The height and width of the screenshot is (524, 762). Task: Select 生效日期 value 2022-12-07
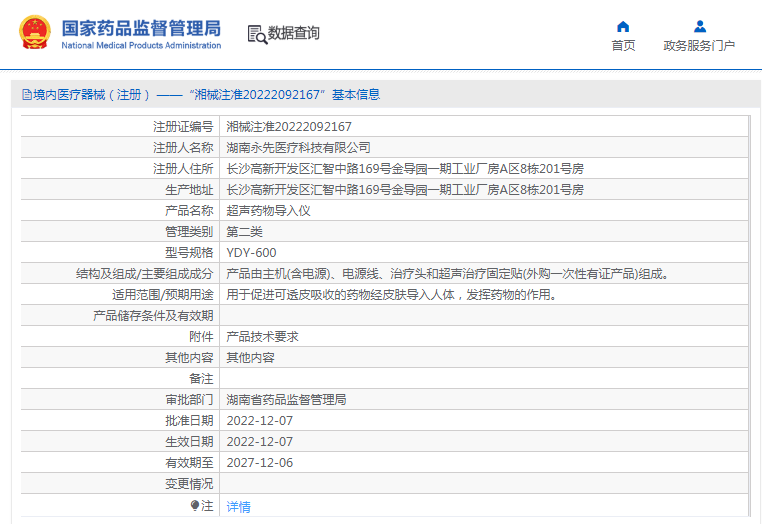[x=260, y=441]
